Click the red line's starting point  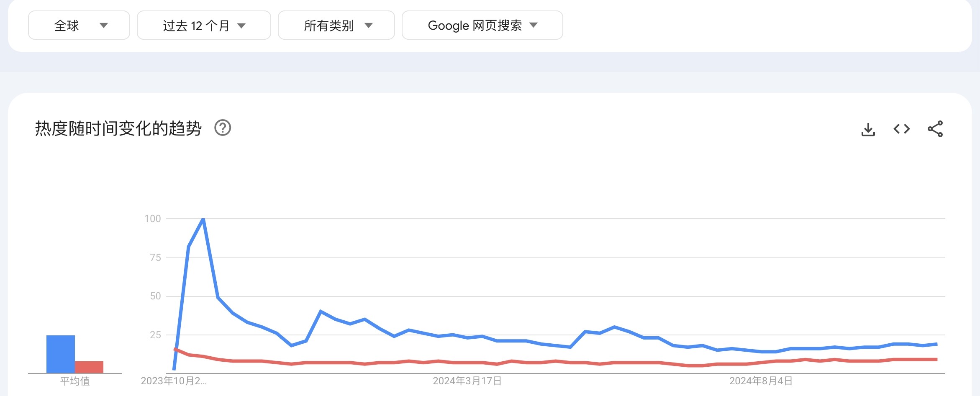click(174, 349)
